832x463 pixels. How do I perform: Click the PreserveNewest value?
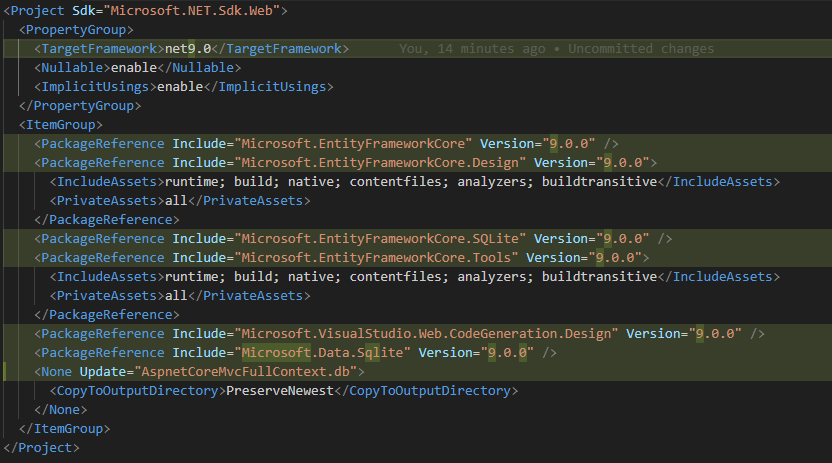click(x=280, y=391)
